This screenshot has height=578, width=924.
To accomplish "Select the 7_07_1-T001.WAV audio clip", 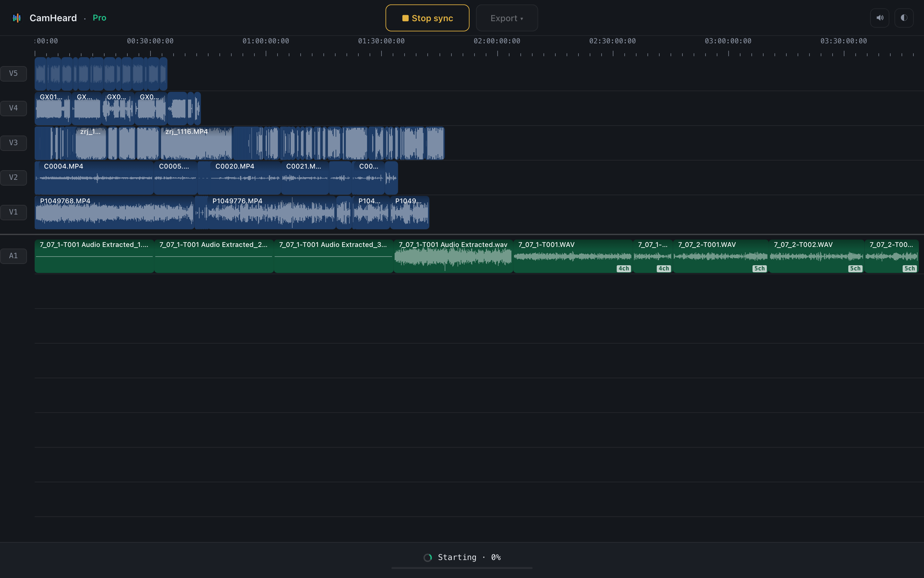I will 573,256.
